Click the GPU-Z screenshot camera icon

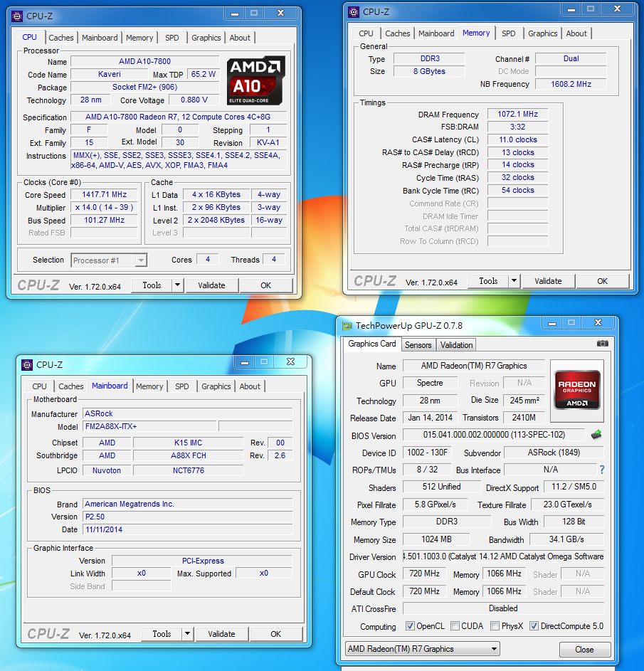point(603,344)
